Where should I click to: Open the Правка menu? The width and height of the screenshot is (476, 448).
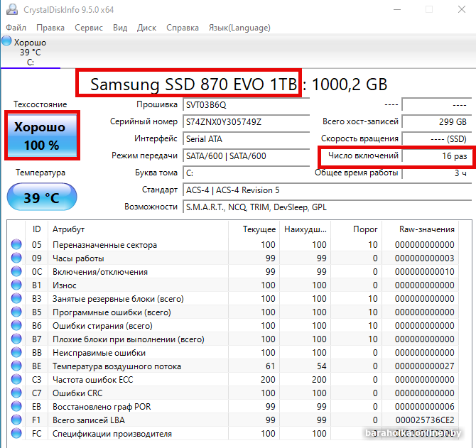pyautogui.click(x=50, y=28)
